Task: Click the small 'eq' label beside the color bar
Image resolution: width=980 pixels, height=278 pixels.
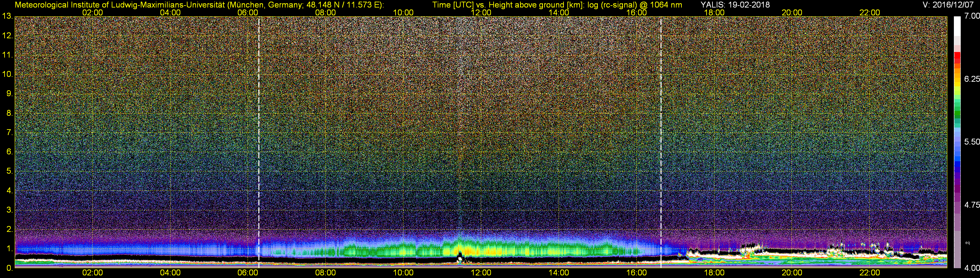Action: tap(968, 243)
